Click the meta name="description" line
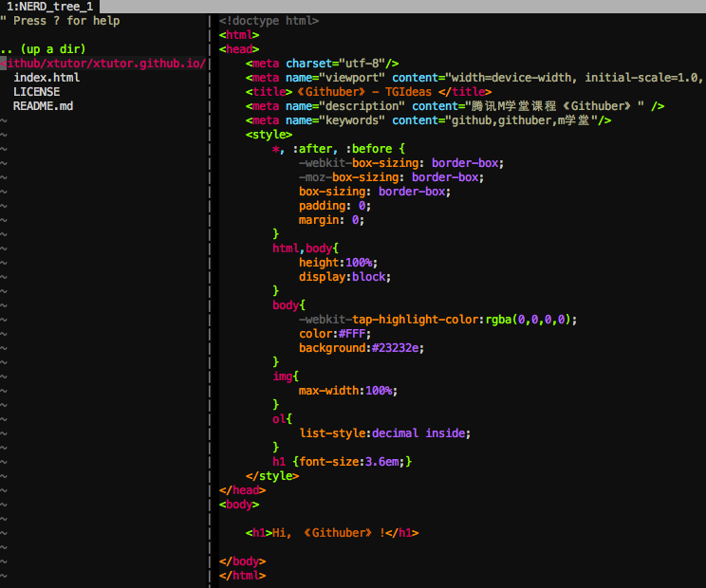Viewport: 706px width, 588px height. click(x=455, y=106)
